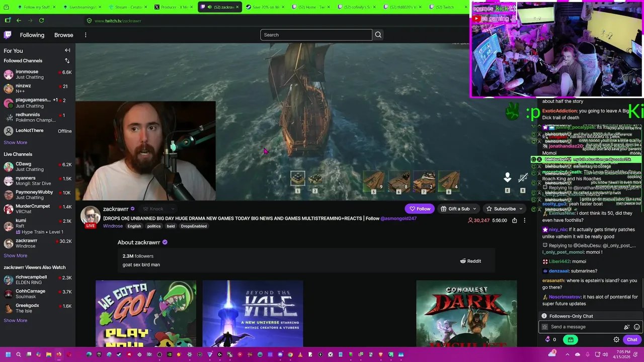Select the English stream tag
The height and width of the screenshot is (362, 644).
click(134, 226)
